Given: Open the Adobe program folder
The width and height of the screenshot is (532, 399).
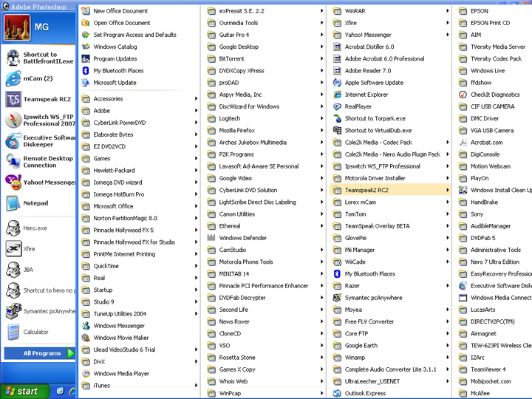Looking at the screenshot, I should [140, 111].
